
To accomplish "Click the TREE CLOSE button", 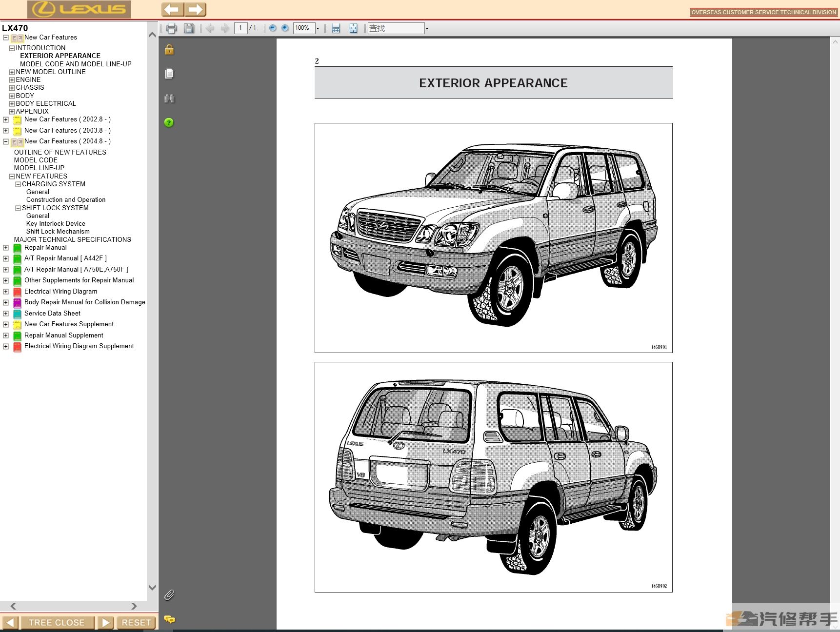I will click(x=57, y=623).
